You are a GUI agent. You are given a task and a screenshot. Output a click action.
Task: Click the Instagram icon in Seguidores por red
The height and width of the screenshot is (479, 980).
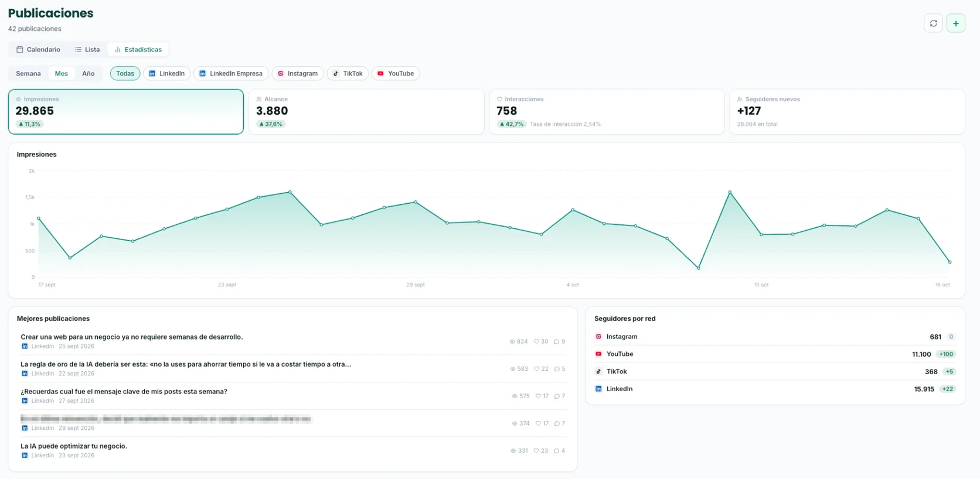tap(598, 337)
